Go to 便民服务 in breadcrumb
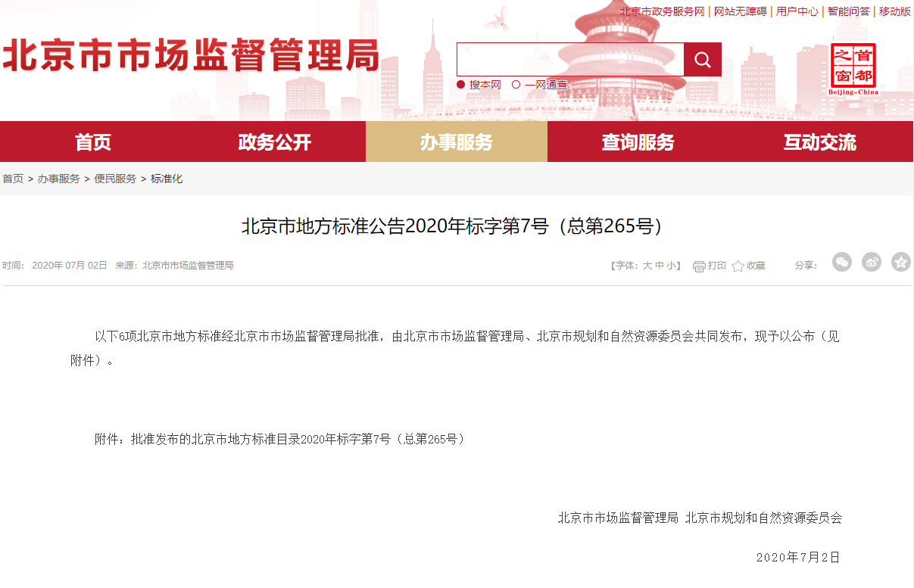The image size is (914, 588). (115, 179)
